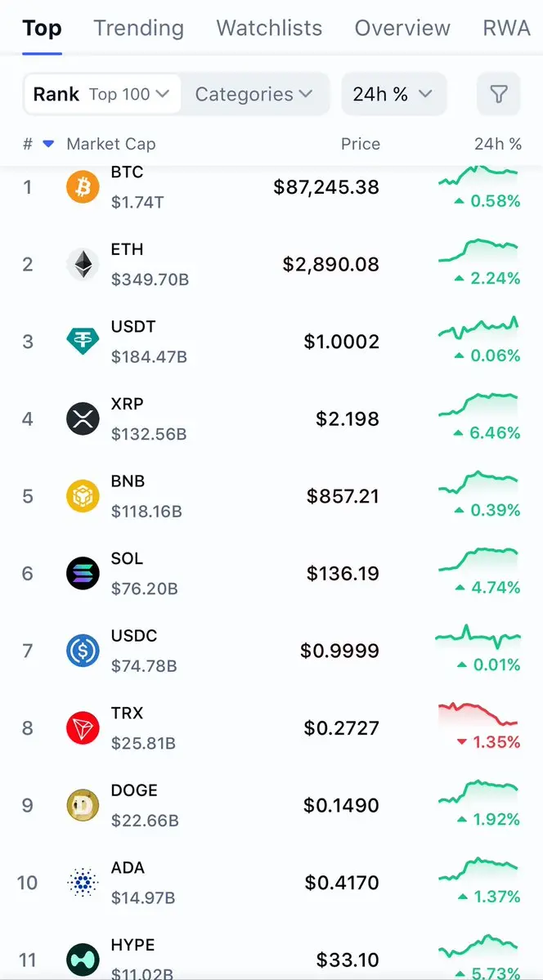Tap the Tether USDT logo
The width and height of the screenshot is (543, 980).
click(x=83, y=342)
